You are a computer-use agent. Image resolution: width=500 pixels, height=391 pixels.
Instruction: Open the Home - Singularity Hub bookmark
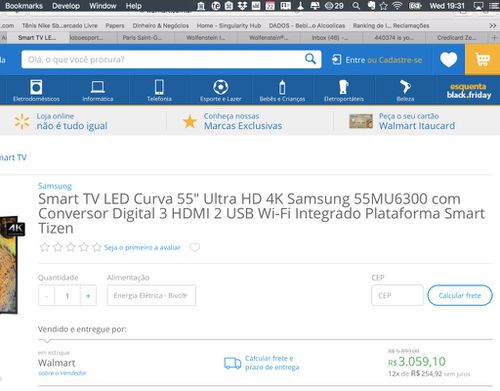pyautogui.click(x=229, y=26)
